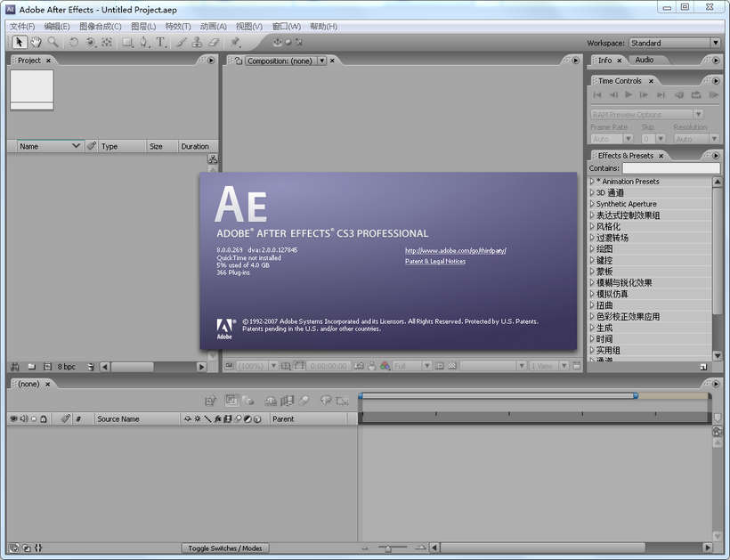The height and width of the screenshot is (560, 730).
Task: Open the 特效(T) menu
Action: 178,26
